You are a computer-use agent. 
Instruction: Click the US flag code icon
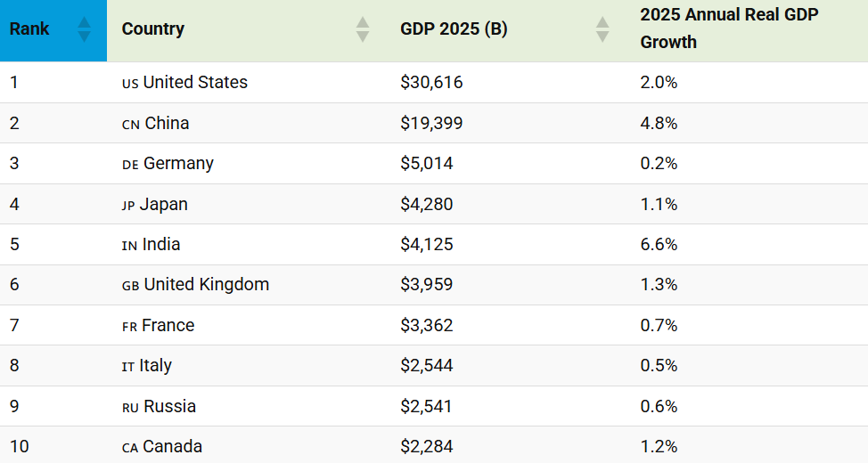pyautogui.click(x=130, y=83)
